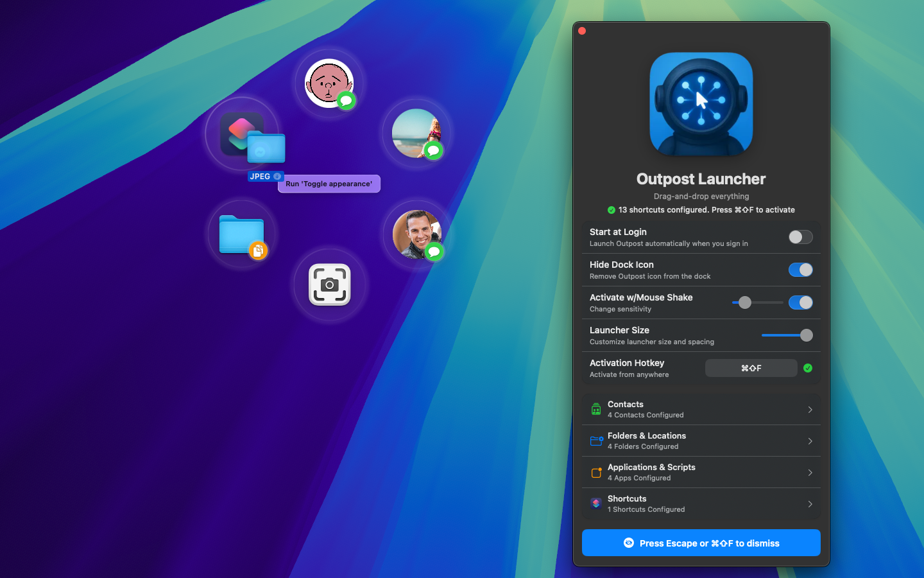This screenshot has width=924, height=578.
Task: Click the Activation Hotkey recorder field
Action: 751,368
